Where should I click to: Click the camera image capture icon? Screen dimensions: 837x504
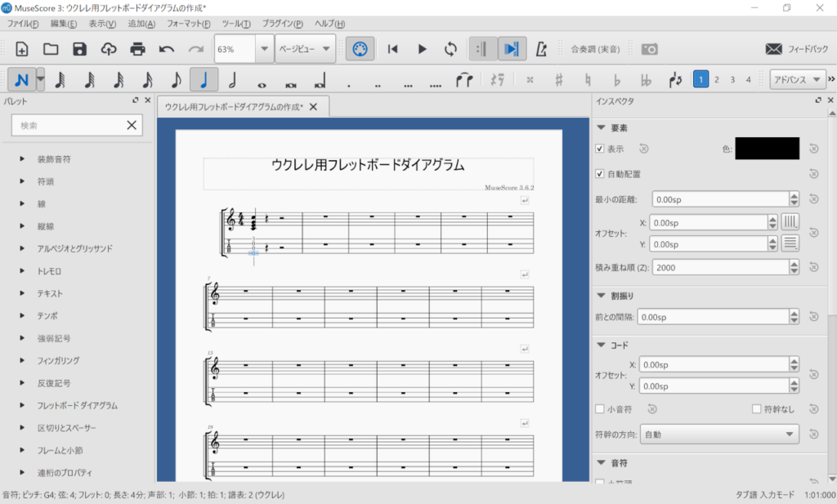coord(649,49)
